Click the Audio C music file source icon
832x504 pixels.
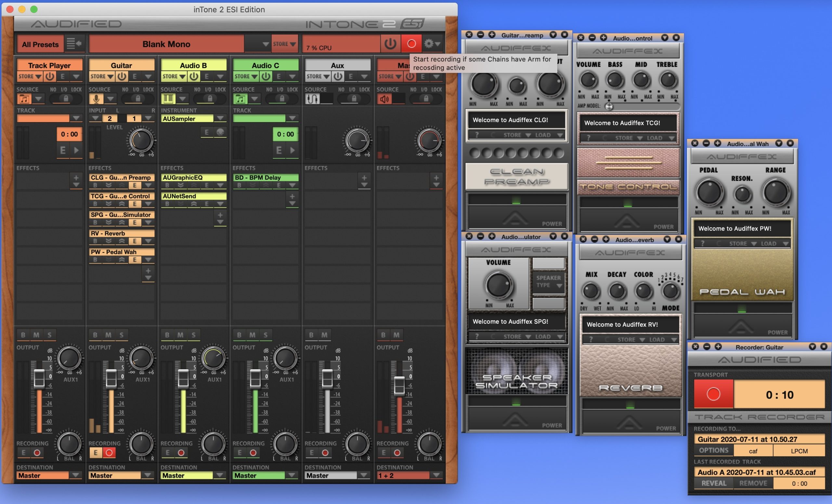[x=240, y=99]
